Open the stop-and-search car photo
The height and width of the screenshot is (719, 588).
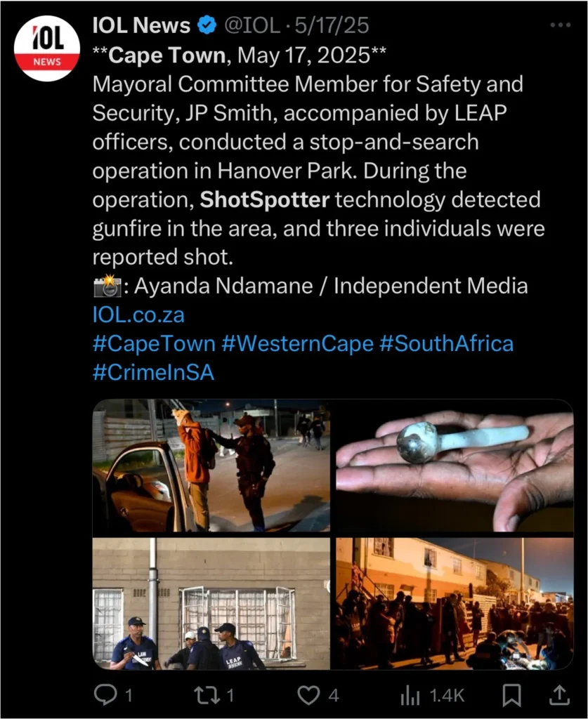(x=211, y=465)
